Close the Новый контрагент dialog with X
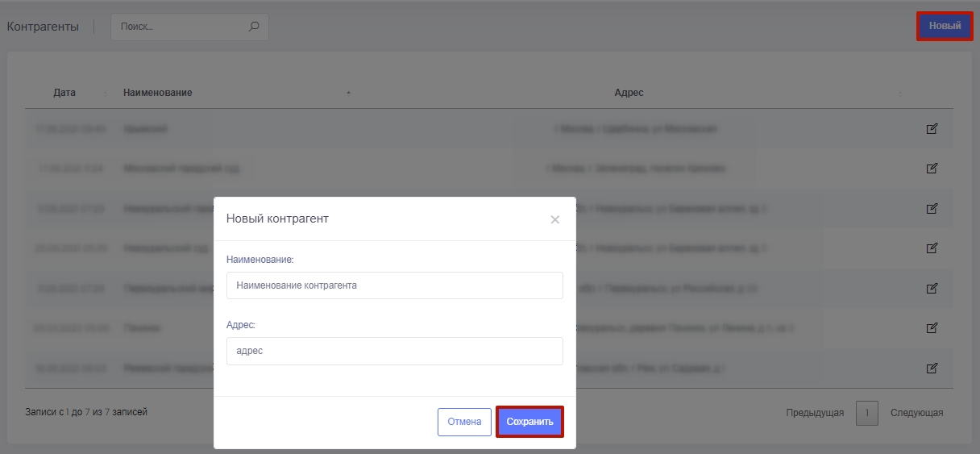The height and width of the screenshot is (454, 980). [x=554, y=219]
